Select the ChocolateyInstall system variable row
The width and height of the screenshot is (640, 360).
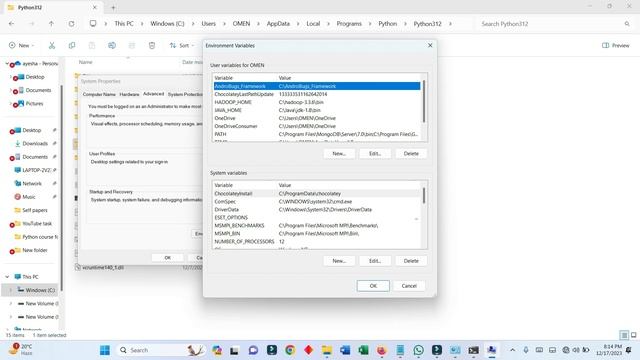(317, 193)
